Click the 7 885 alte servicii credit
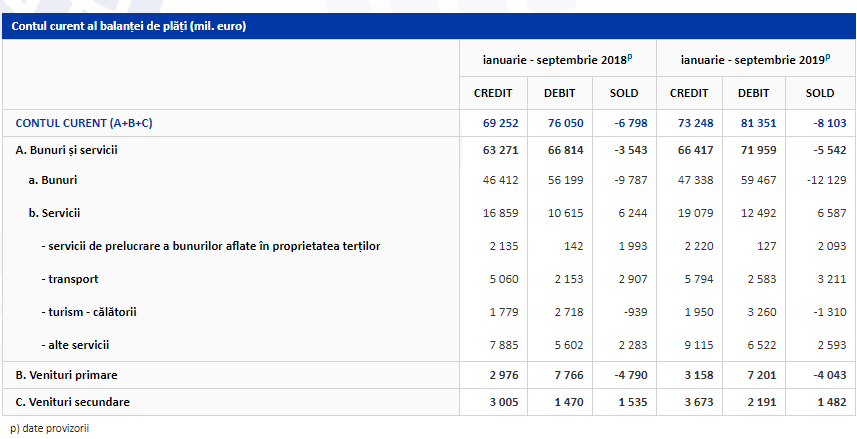 click(504, 345)
